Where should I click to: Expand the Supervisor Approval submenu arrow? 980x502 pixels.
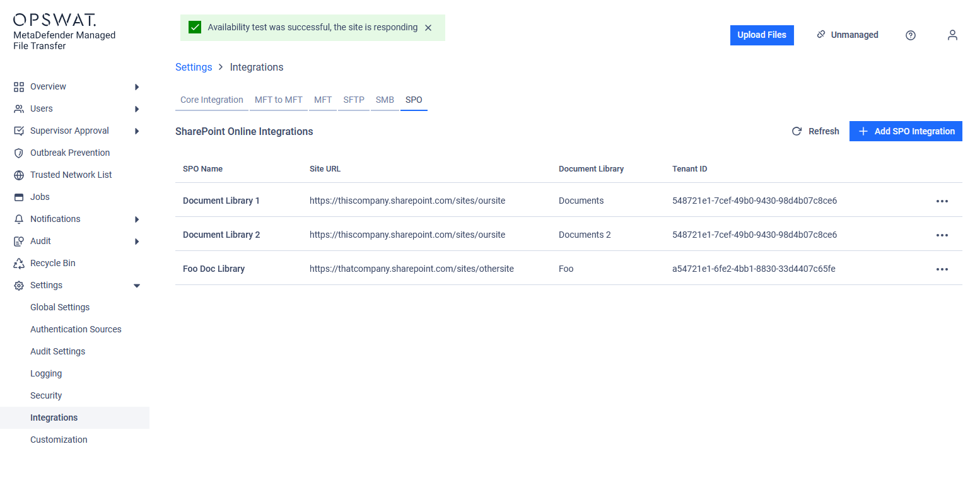[137, 131]
